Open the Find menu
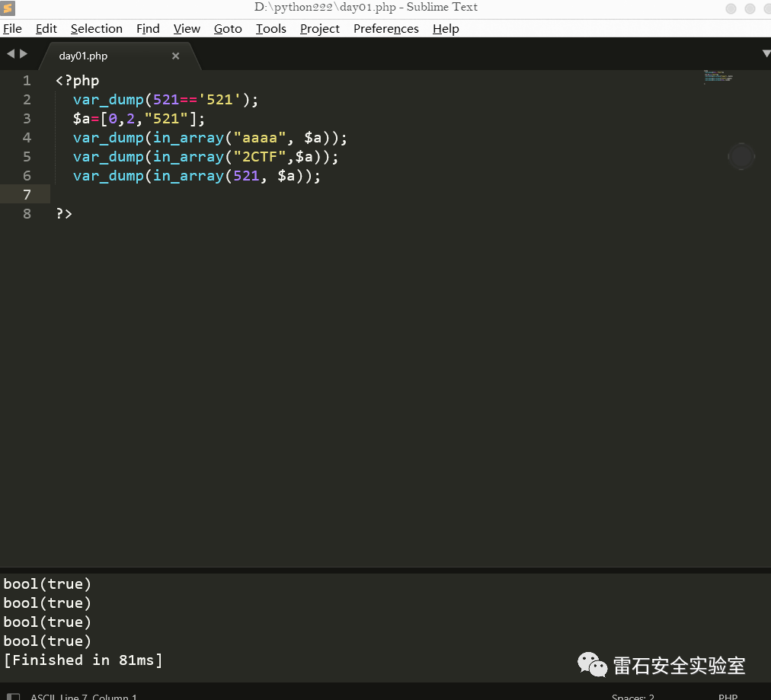771x700 pixels. click(x=148, y=29)
